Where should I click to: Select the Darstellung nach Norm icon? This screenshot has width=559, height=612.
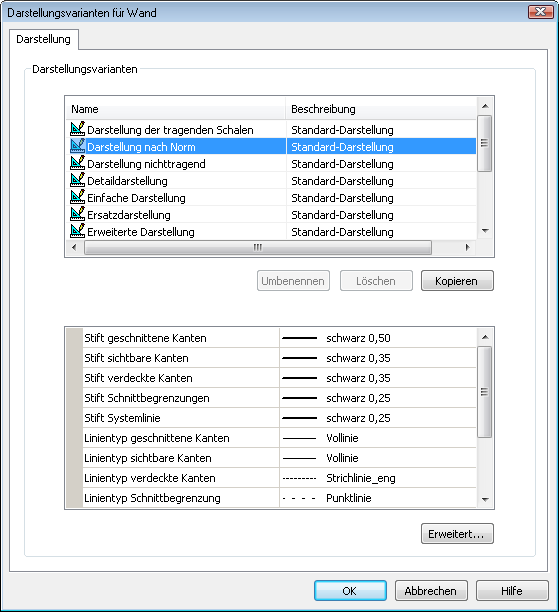77,146
